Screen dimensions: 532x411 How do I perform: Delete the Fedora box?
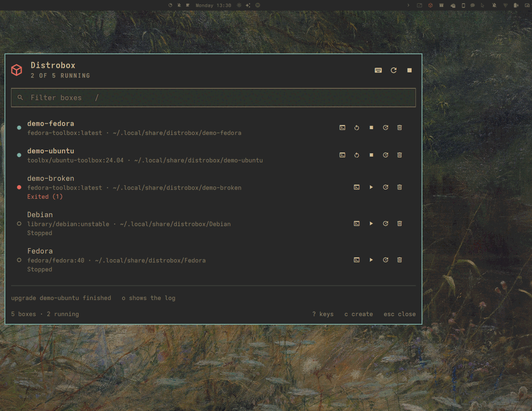[x=400, y=260]
